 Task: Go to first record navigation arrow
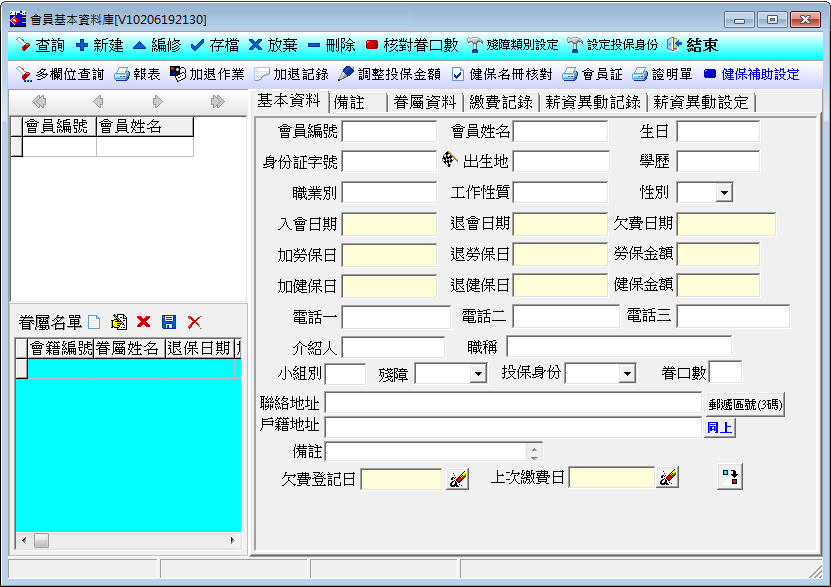pyautogui.click(x=39, y=102)
